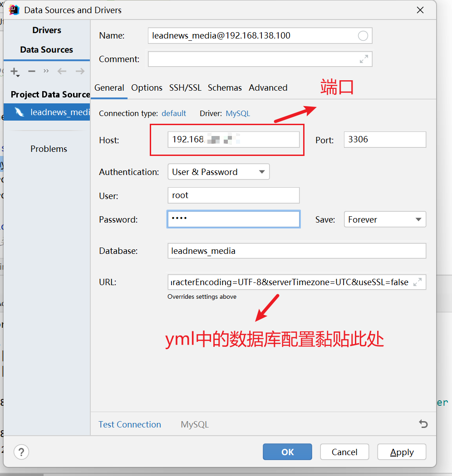Click the Overrides settings above note
The image size is (452, 476).
click(202, 296)
